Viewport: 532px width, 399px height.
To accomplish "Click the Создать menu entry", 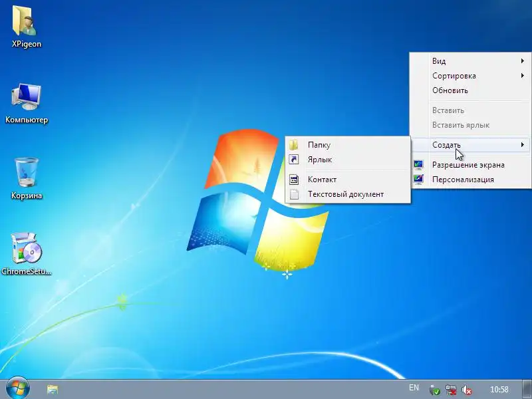I will click(470, 145).
